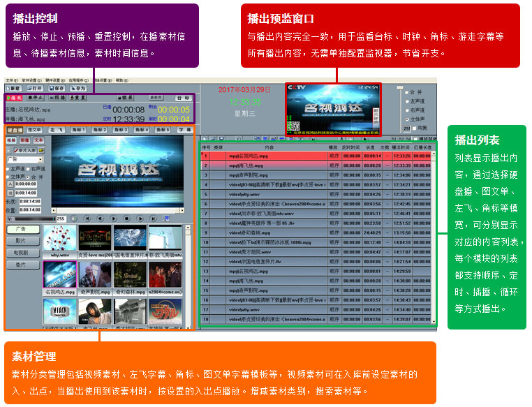The height and width of the screenshot is (407, 532).
Task: Switch to the 图文单 tab
Action: tap(35, 130)
